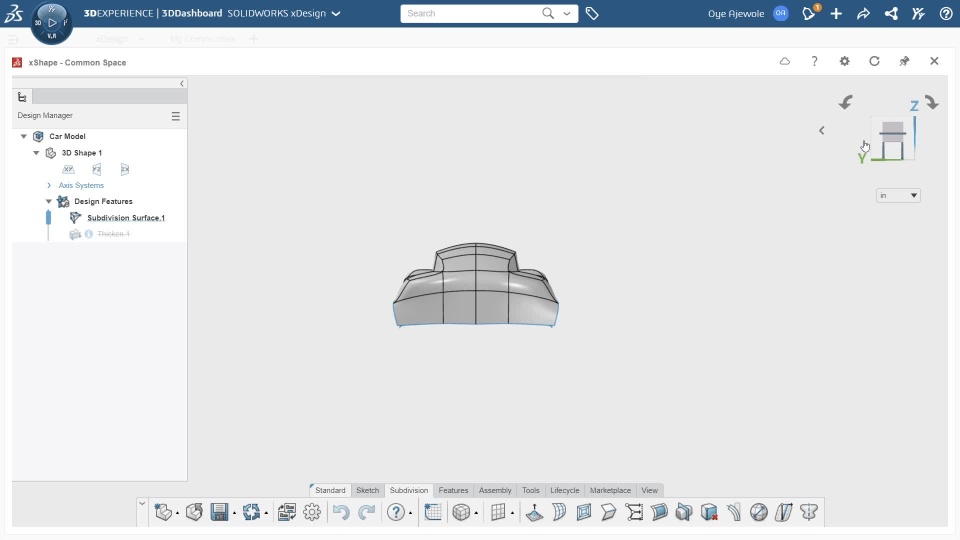960x540 pixels.
Task: Click the New component icon in the toolbar
Action: point(163,512)
